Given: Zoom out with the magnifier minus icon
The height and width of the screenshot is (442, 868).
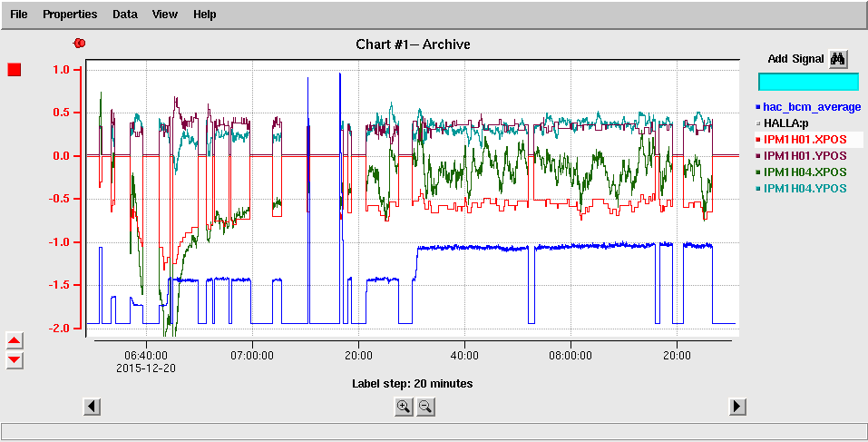Looking at the screenshot, I should click(425, 408).
